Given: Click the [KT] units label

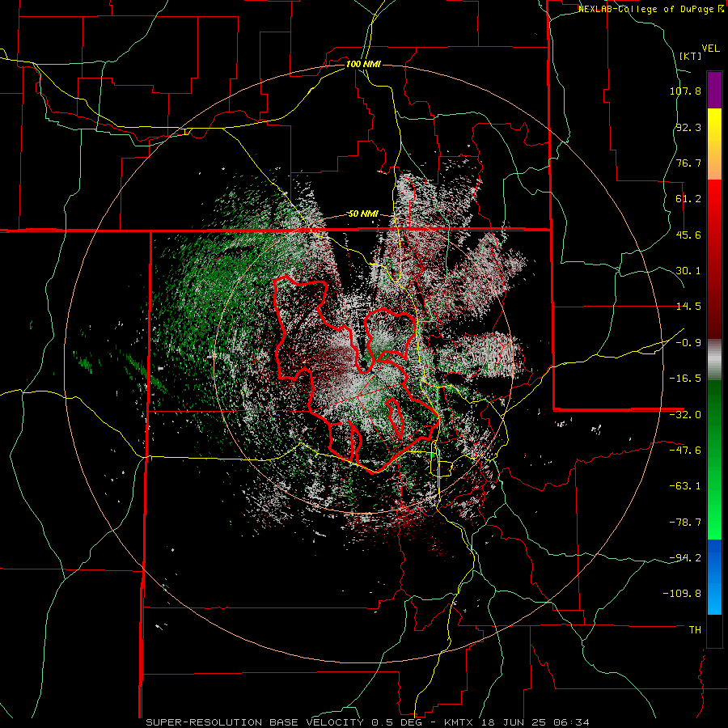Looking at the screenshot, I should coord(690,56).
